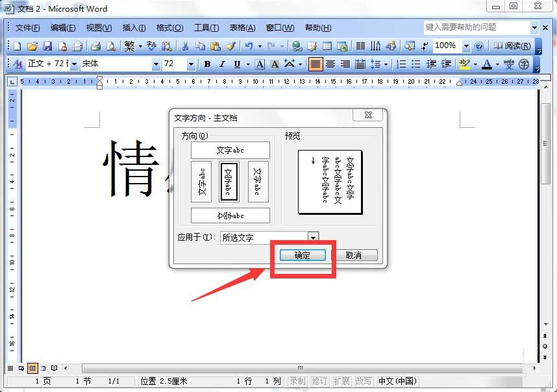Click numbered list icon
557x392 pixels.
(401, 64)
